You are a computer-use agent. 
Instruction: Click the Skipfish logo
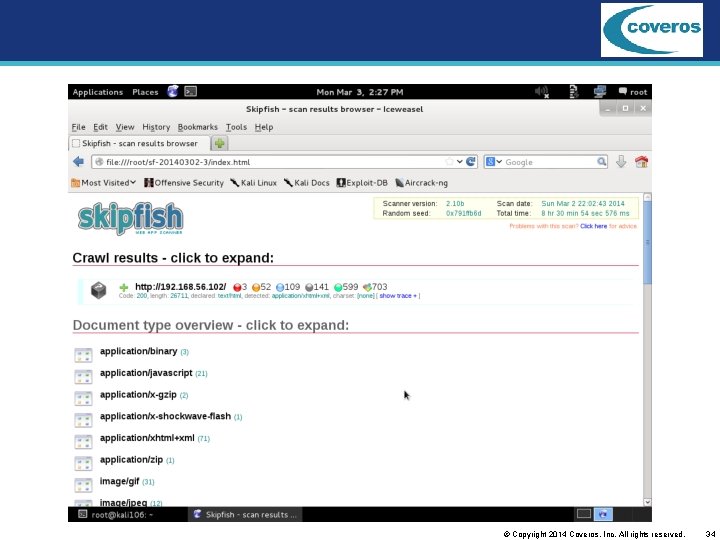coord(130,219)
